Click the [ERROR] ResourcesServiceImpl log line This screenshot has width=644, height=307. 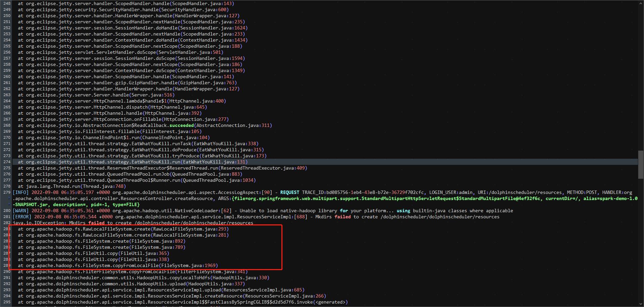256,217
